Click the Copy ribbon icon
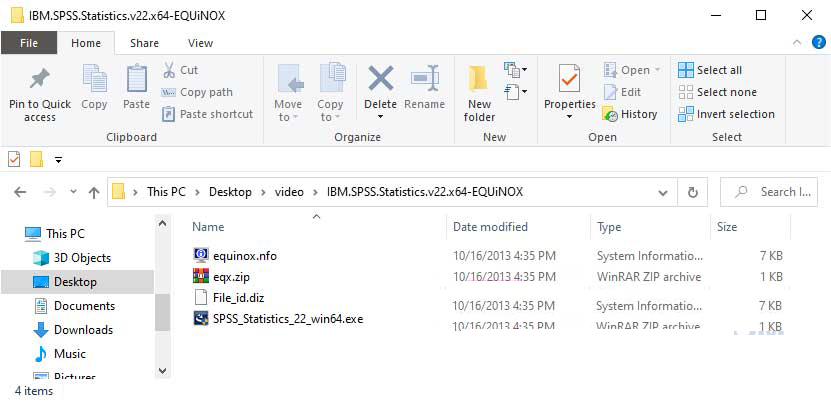Screen dimensions: 831x403 [x=94, y=80]
